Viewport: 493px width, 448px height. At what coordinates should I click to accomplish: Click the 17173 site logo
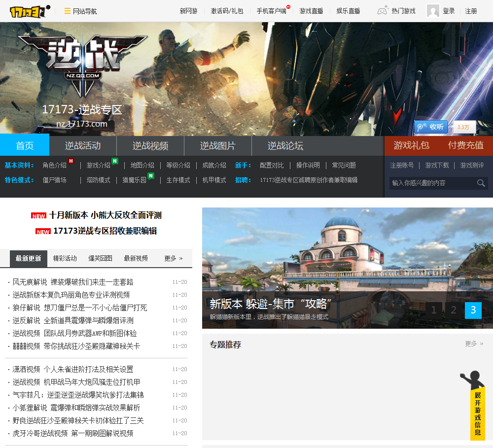click(30, 12)
